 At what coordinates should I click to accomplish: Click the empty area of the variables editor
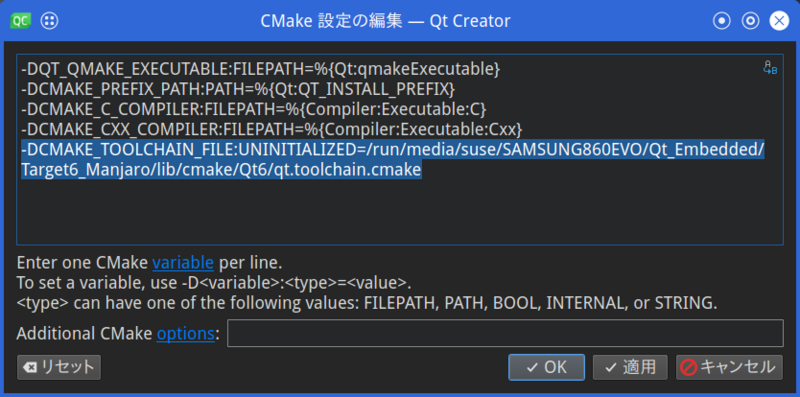click(400, 212)
